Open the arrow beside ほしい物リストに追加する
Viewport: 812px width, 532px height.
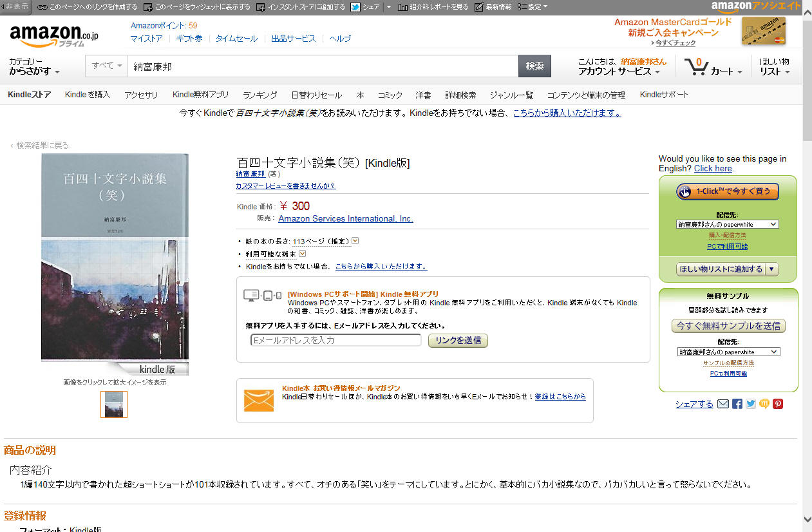pyautogui.click(x=772, y=269)
